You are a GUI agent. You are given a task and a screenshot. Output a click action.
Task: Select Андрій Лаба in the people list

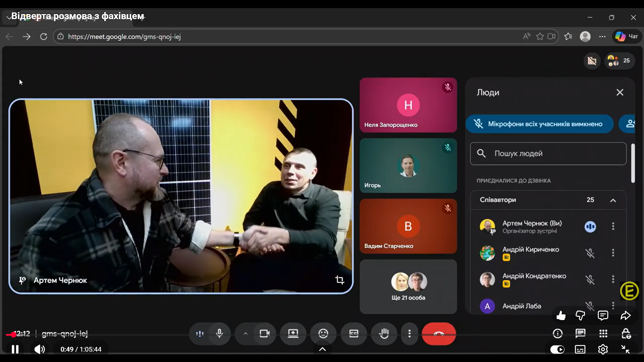(x=522, y=306)
